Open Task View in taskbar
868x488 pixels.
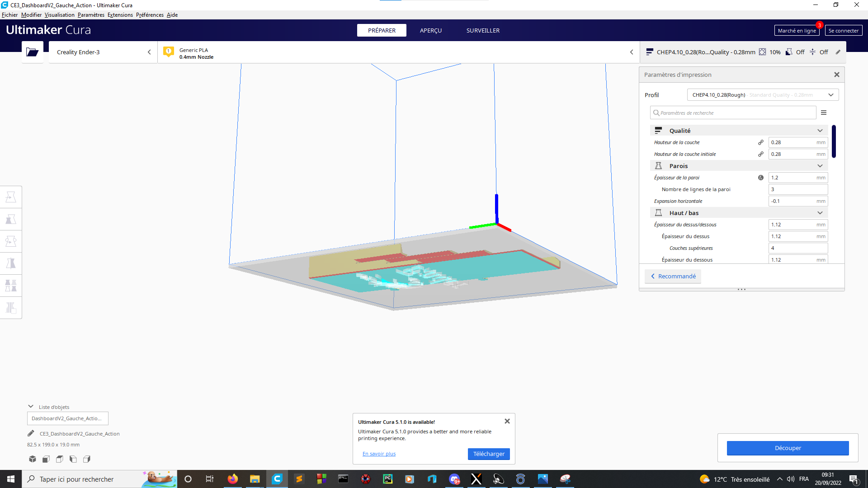tap(210, 479)
